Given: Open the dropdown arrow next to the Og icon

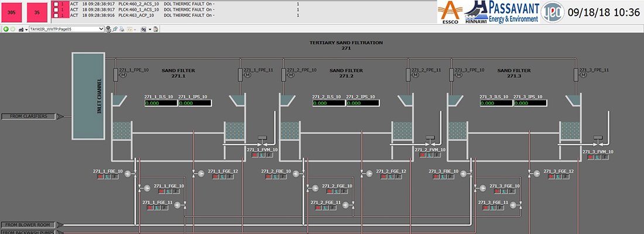Looking at the screenshot, I should click(149, 29).
